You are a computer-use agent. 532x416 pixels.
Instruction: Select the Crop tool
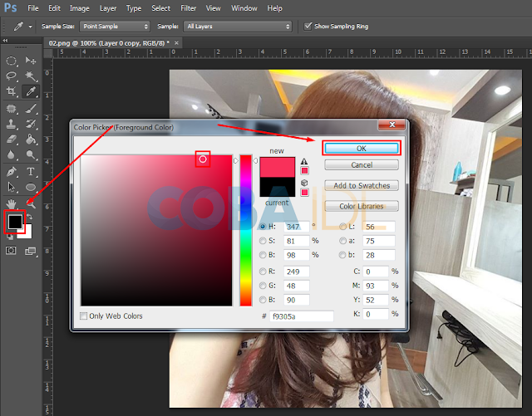[x=11, y=91]
